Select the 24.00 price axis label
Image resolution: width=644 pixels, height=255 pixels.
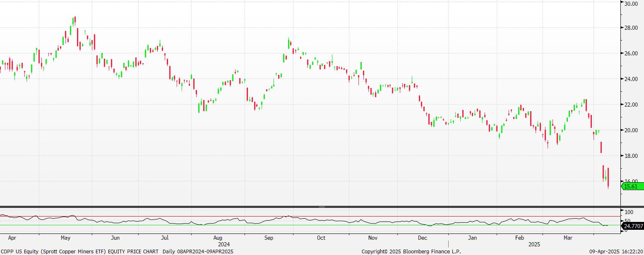(x=630, y=79)
